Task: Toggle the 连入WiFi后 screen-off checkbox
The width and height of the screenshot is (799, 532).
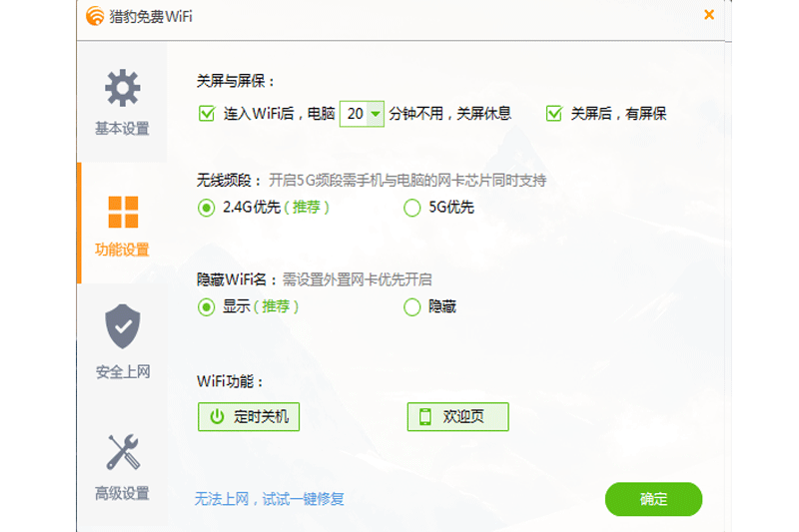Action: coord(207,113)
